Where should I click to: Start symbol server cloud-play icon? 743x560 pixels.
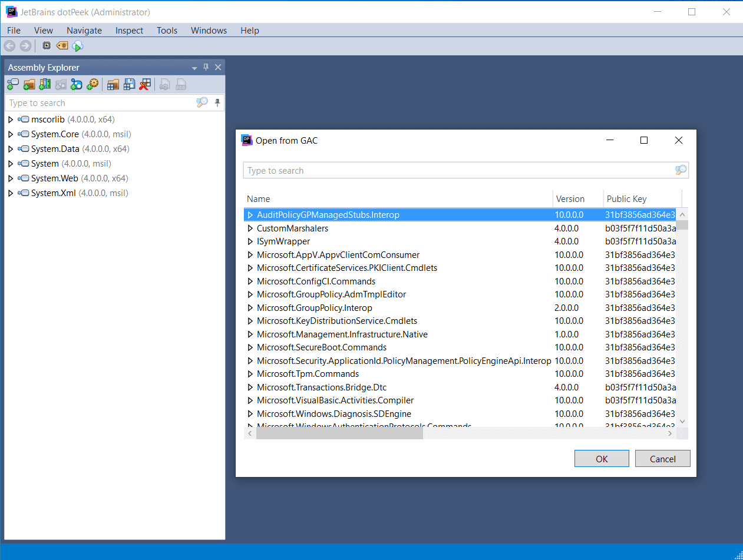(x=78, y=46)
